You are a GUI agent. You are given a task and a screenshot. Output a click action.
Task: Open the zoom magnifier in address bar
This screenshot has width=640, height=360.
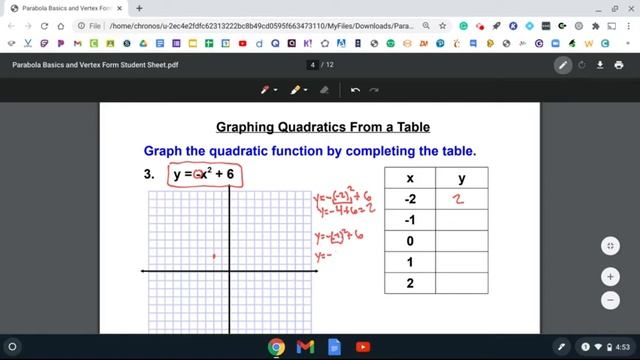[x=426, y=26]
